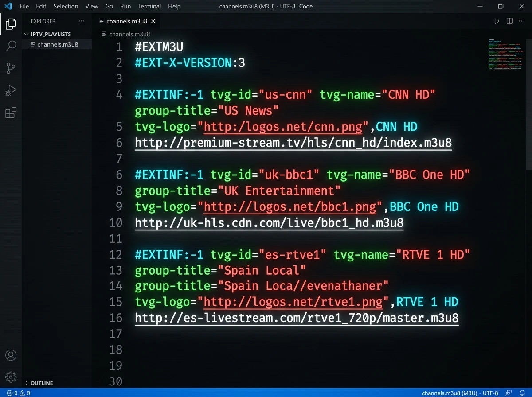Click line number 1 in the gutter
The width and height of the screenshot is (532, 397).
click(x=119, y=47)
